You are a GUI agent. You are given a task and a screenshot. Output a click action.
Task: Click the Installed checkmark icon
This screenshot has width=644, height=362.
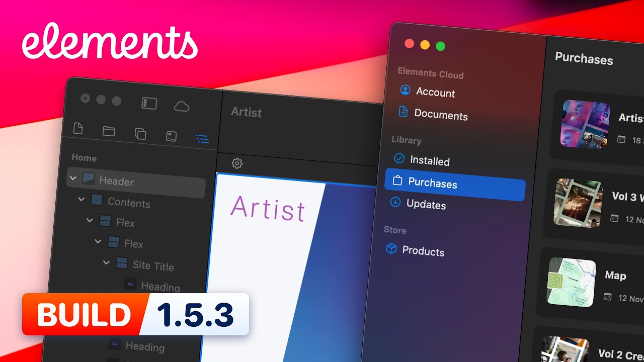(399, 158)
